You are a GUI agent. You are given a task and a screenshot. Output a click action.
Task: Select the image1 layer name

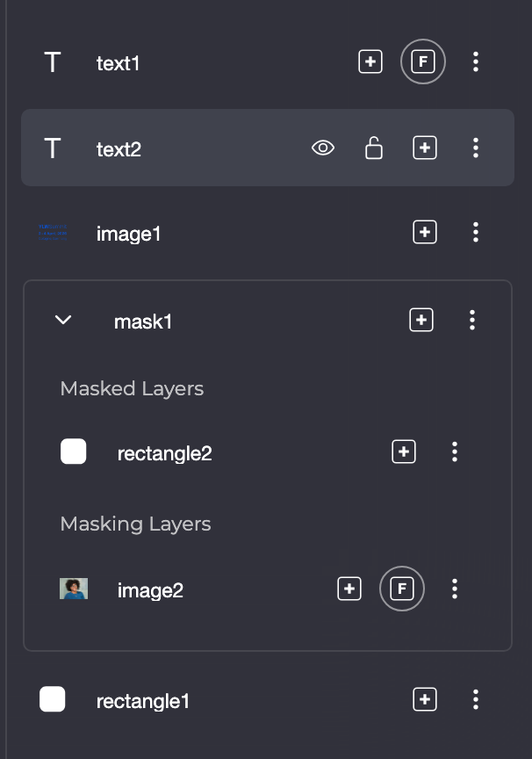(x=129, y=235)
